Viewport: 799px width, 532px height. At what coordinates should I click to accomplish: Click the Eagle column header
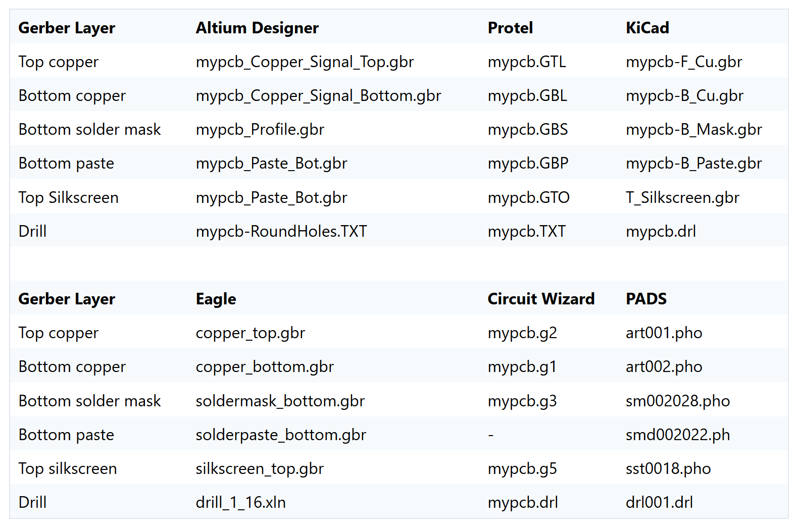coord(216,299)
